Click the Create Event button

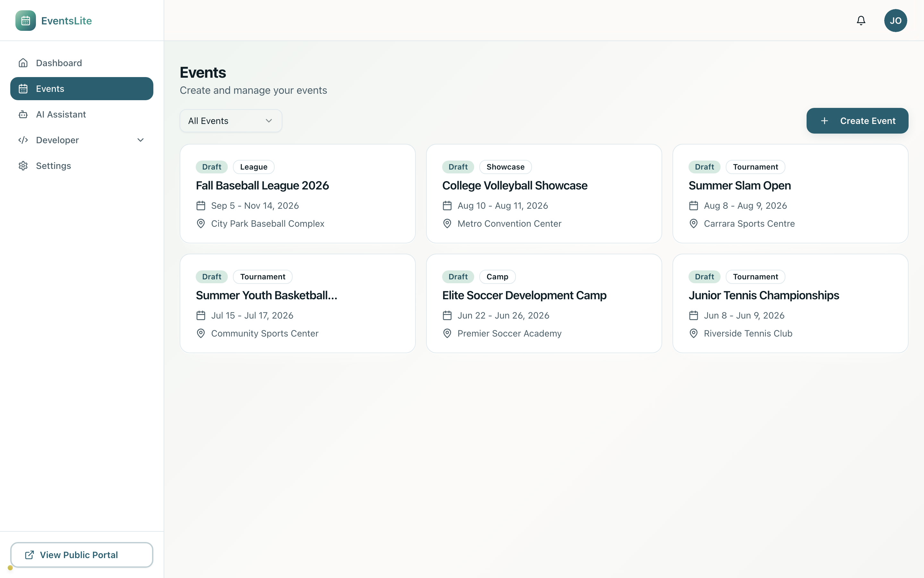point(857,121)
